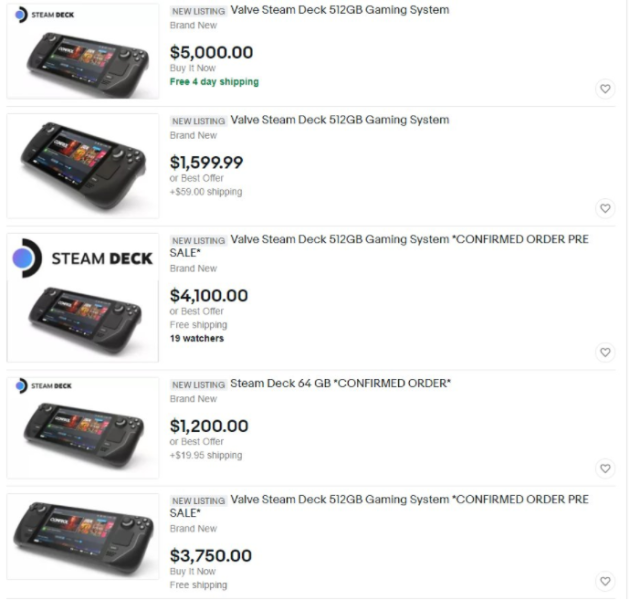Open the $4,100.00 CONFIRMED ORDER PRE SALE title
Screen dimensions: 640x600
379,246
